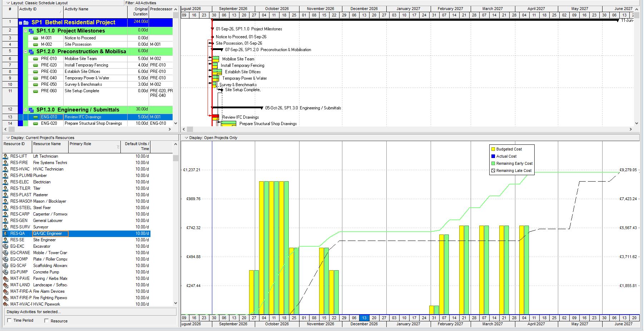
Task: Click the Actual Cost blue legend swatch
Action: [x=493, y=157]
